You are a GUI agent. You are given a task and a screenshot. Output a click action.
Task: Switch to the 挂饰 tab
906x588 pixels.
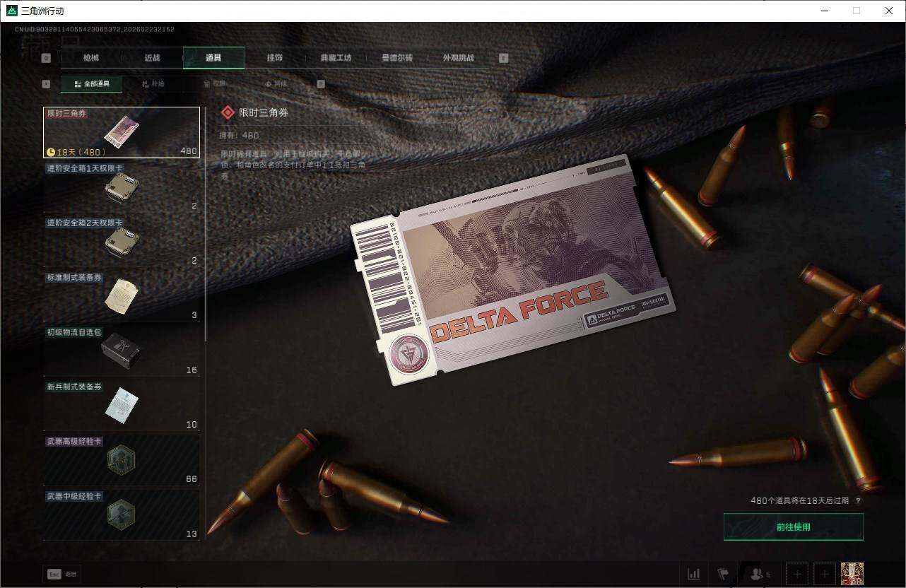(274, 58)
